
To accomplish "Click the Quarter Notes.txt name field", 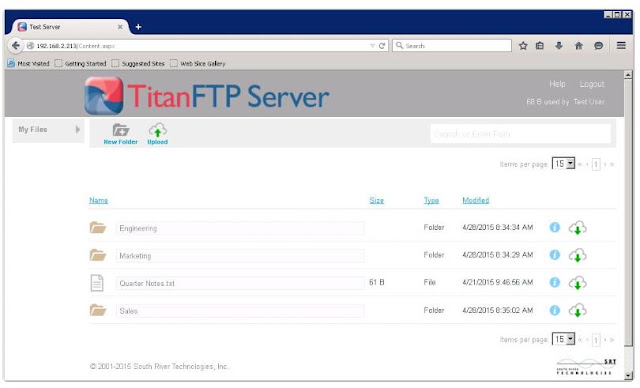I will (240, 283).
